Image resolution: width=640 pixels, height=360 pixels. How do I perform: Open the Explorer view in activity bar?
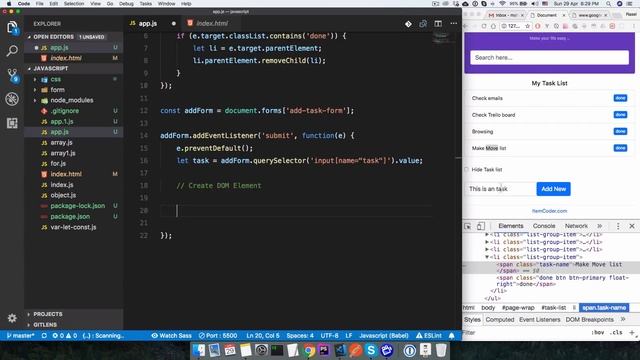coord(12,27)
